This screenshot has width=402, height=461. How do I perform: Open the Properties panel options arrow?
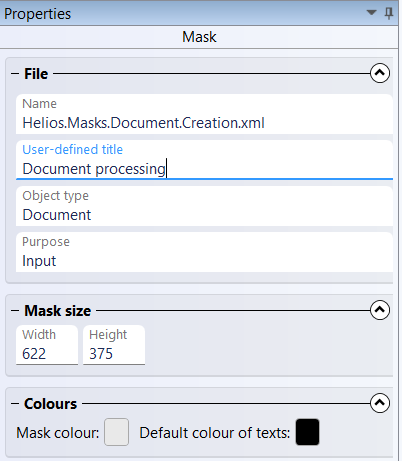[x=371, y=13]
